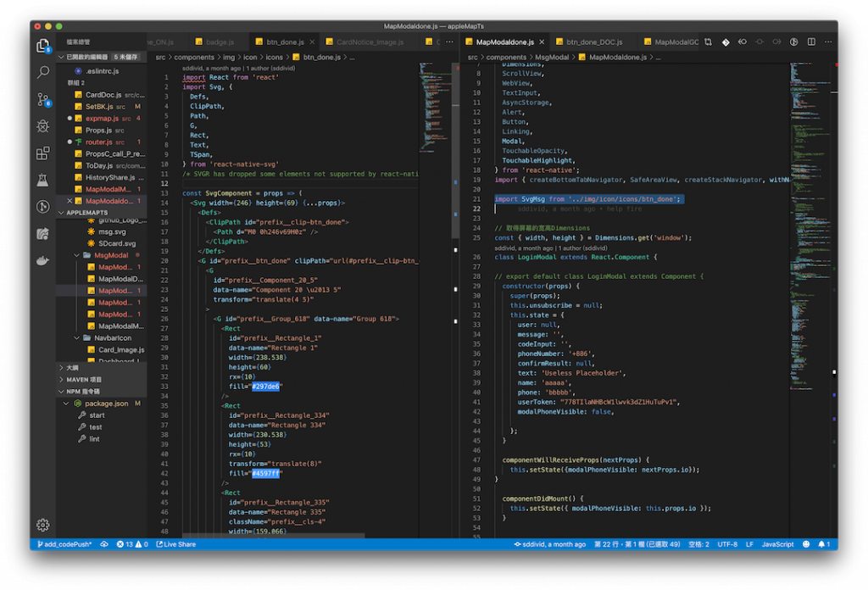Close the btn_done.js tab

[x=312, y=42]
